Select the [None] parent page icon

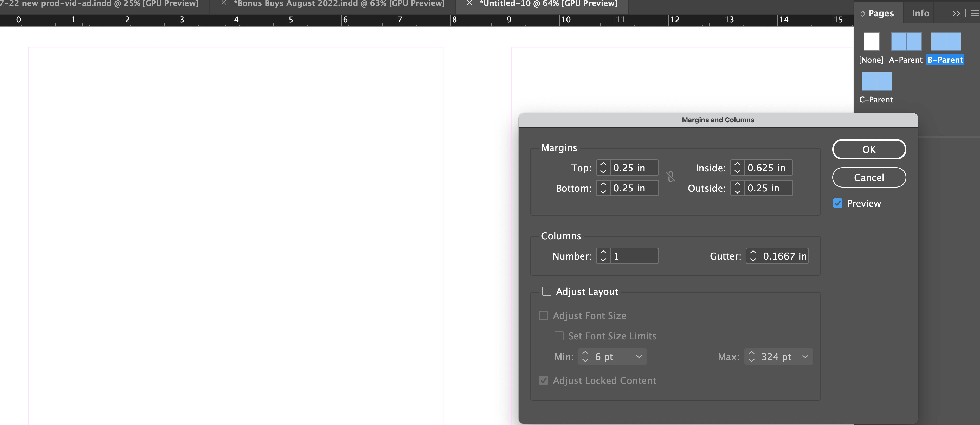coord(872,41)
